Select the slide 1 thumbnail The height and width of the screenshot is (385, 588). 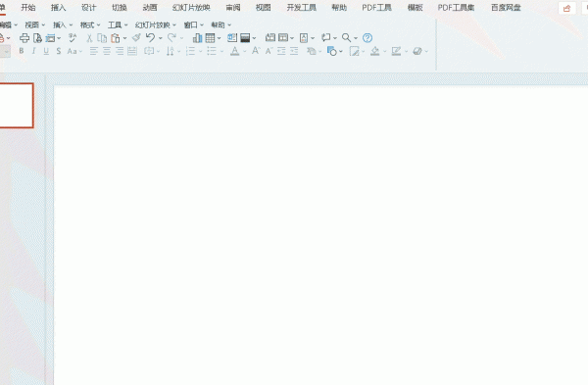17,106
